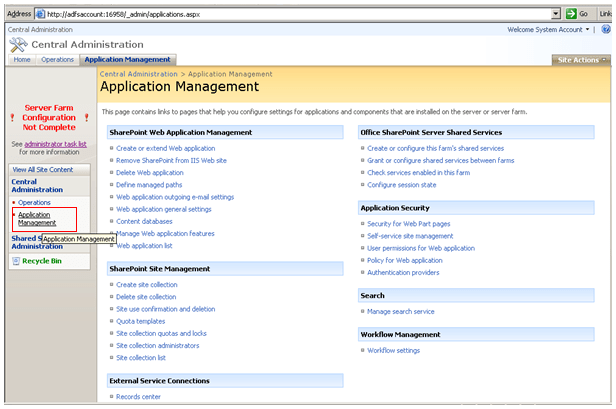Open the address bar URL dropdown
The height and width of the screenshot is (409, 616).
coord(555,14)
